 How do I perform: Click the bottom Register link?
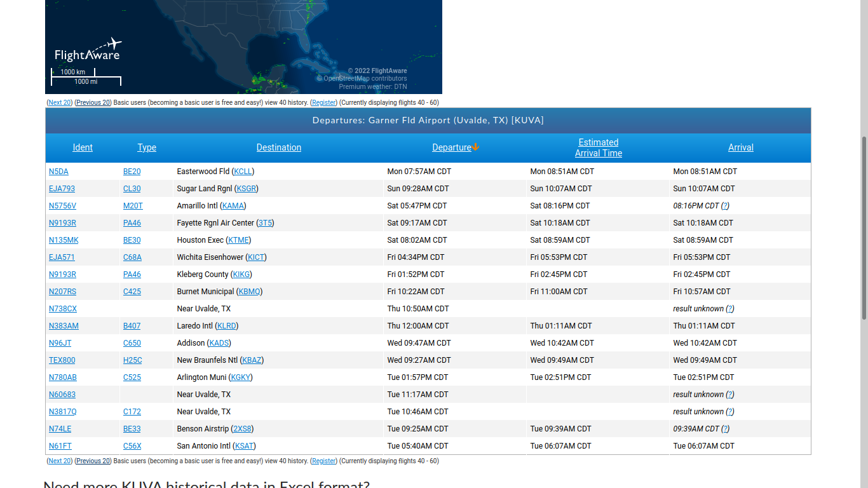[324, 461]
